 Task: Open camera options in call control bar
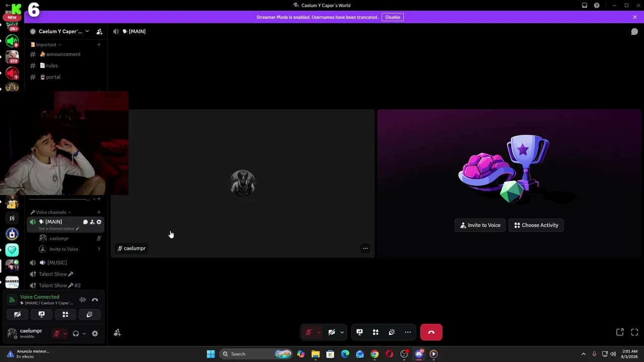tap(342, 332)
